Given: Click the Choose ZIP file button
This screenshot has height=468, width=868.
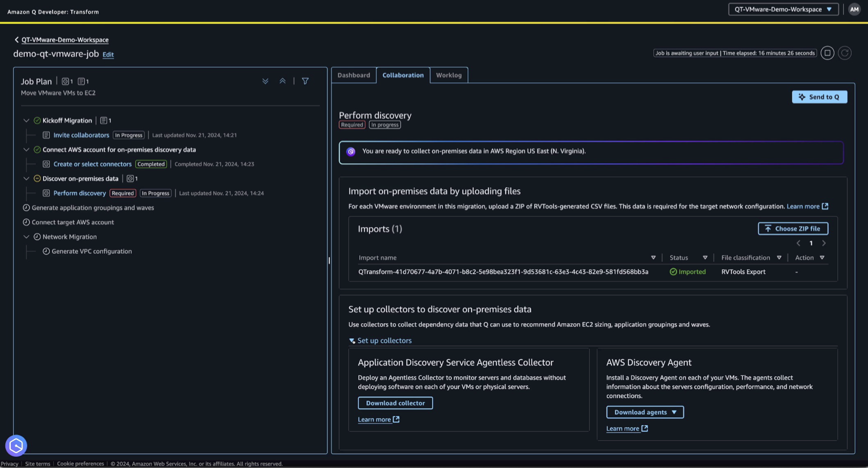Looking at the screenshot, I should pos(793,229).
